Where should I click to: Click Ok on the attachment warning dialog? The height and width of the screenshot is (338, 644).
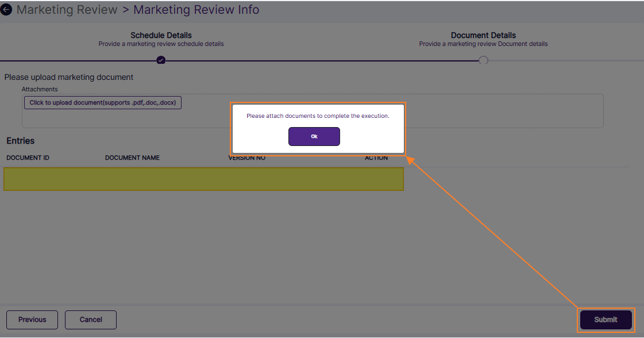click(x=314, y=136)
